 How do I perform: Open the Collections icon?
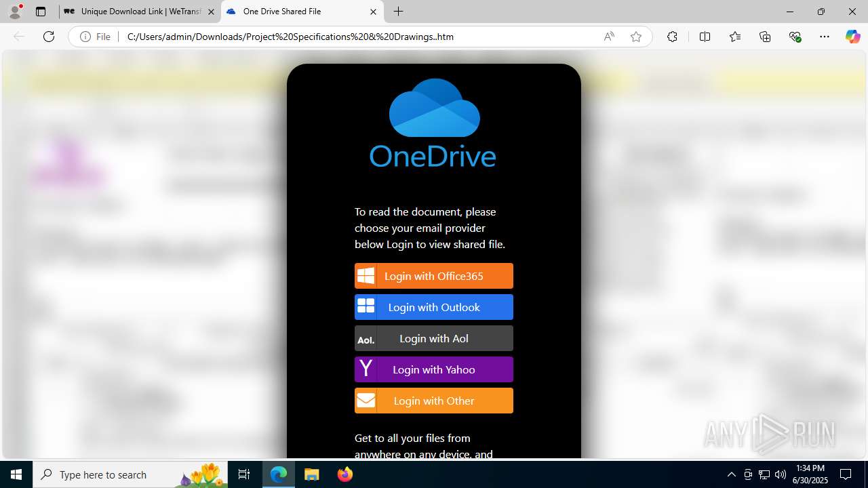(765, 37)
